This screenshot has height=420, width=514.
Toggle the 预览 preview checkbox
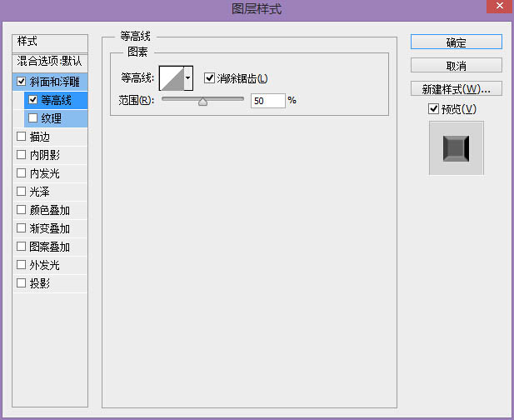[433, 109]
